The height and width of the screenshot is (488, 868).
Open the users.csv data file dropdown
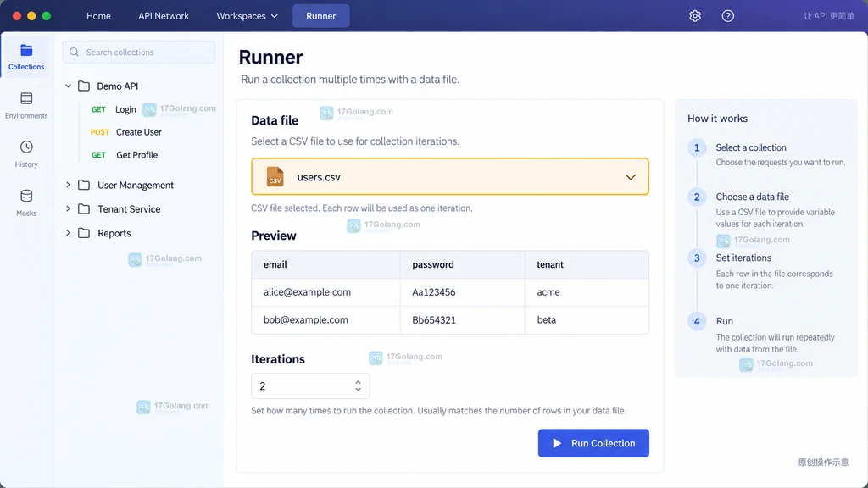click(x=450, y=176)
